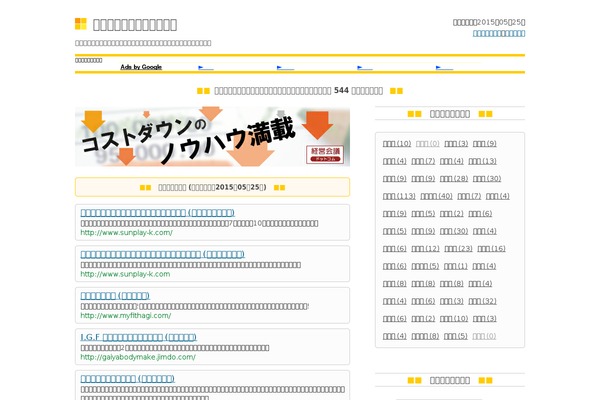Click the http://galyabodymake.jimdo.com/ URL text
Viewport: 600px width, 400px height.
pyautogui.click(x=138, y=357)
